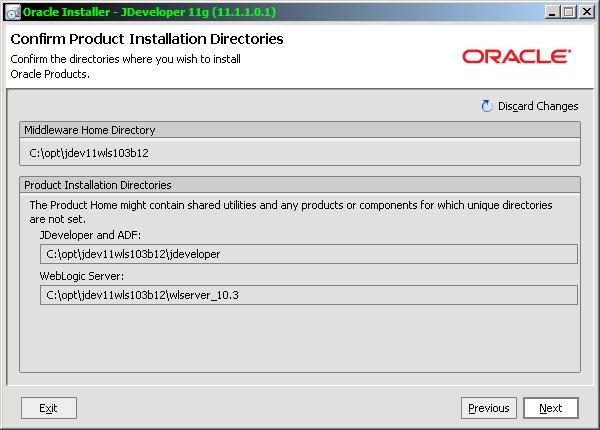Click the Product Installation Directories header

[x=300, y=185]
